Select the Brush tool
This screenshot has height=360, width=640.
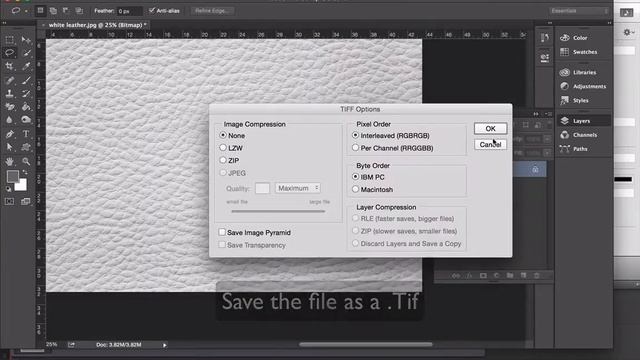pos(26,80)
